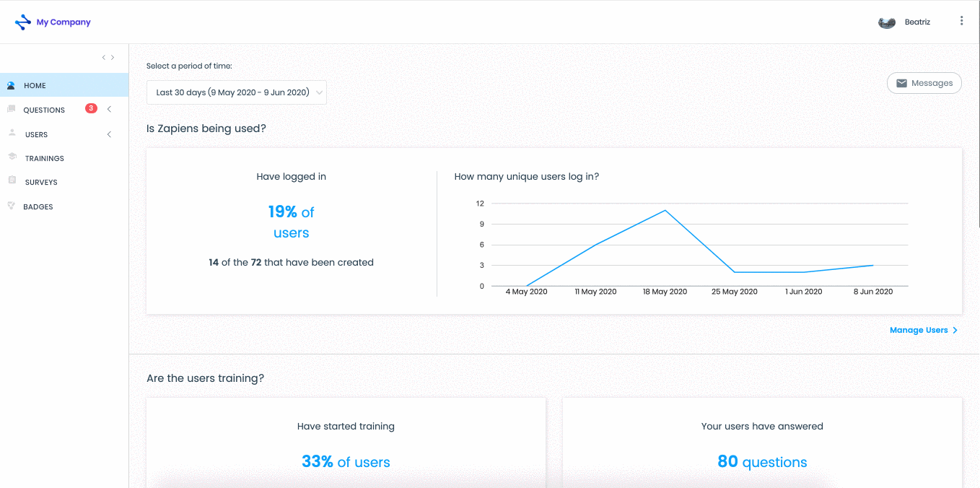
Task: Click the 18 May 2020 peak on chart
Action: point(665,210)
